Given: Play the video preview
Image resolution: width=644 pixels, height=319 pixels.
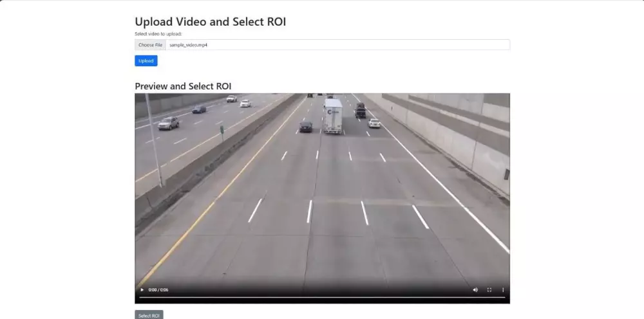Looking at the screenshot, I should coord(142,290).
